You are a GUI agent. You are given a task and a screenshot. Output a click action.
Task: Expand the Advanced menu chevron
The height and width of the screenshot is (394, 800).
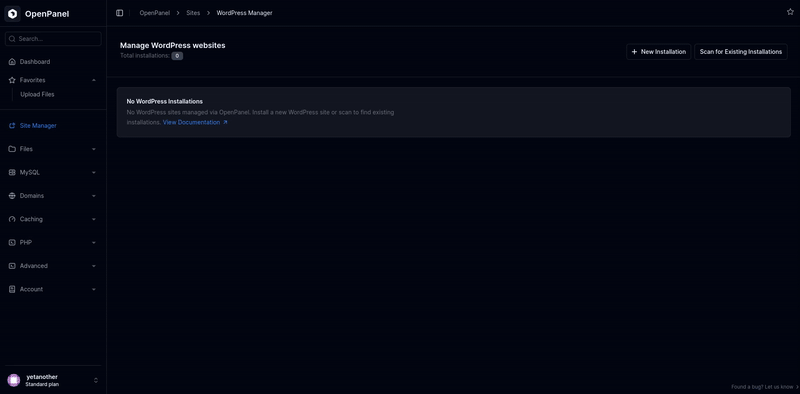point(94,266)
